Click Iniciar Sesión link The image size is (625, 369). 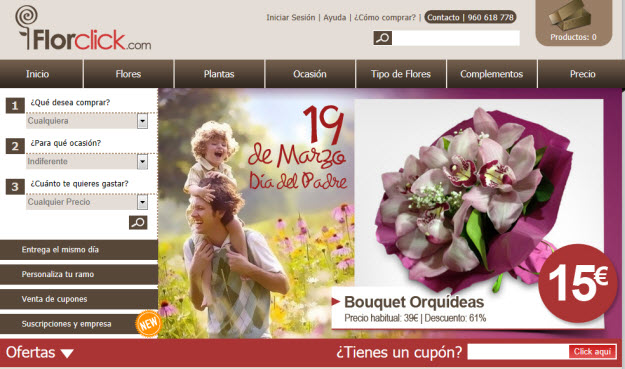[x=291, y=18]
